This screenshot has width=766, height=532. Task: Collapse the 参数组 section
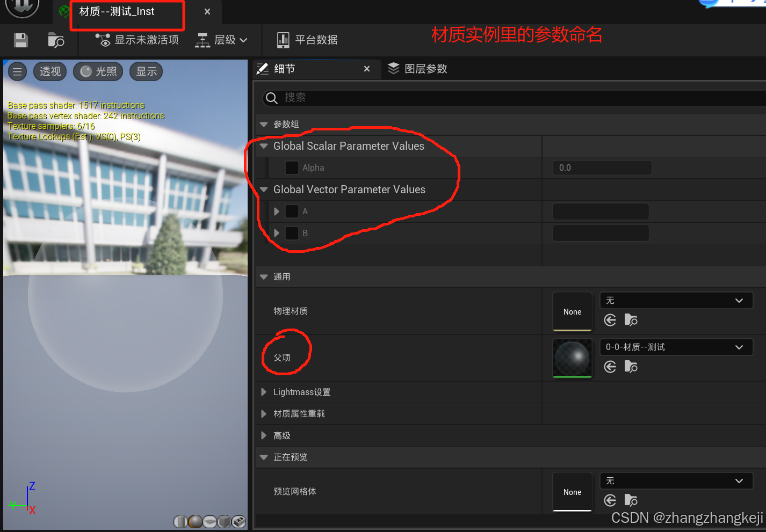[264, 125]
